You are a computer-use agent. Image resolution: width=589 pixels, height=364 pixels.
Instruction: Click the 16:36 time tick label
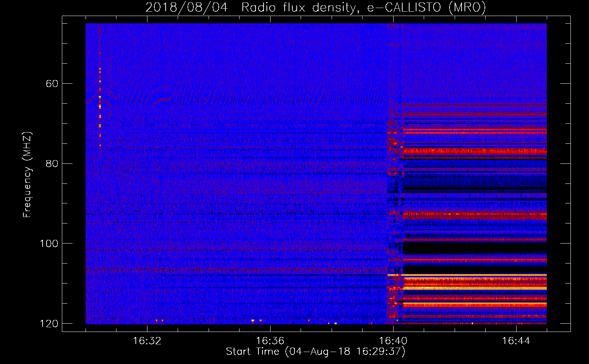270,341
